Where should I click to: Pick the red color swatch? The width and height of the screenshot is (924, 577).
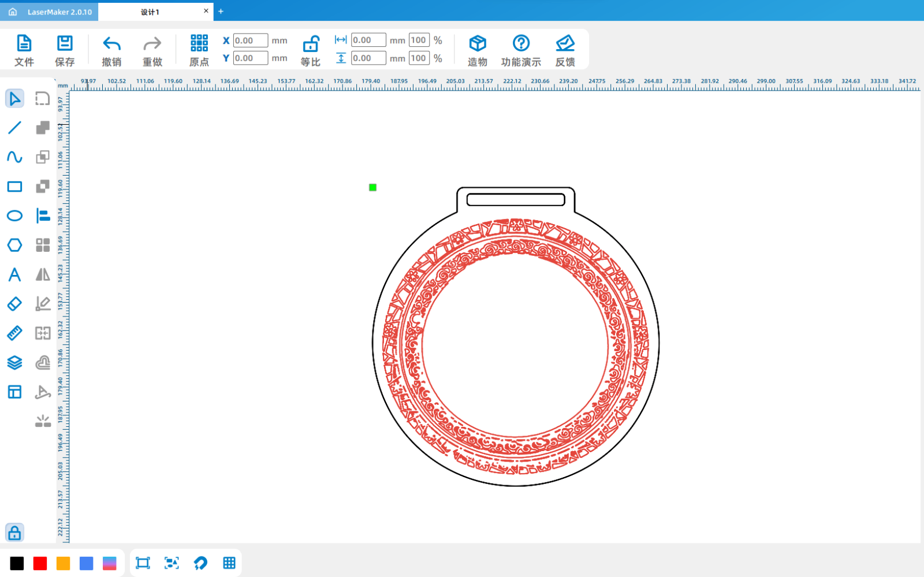point(40,563)
